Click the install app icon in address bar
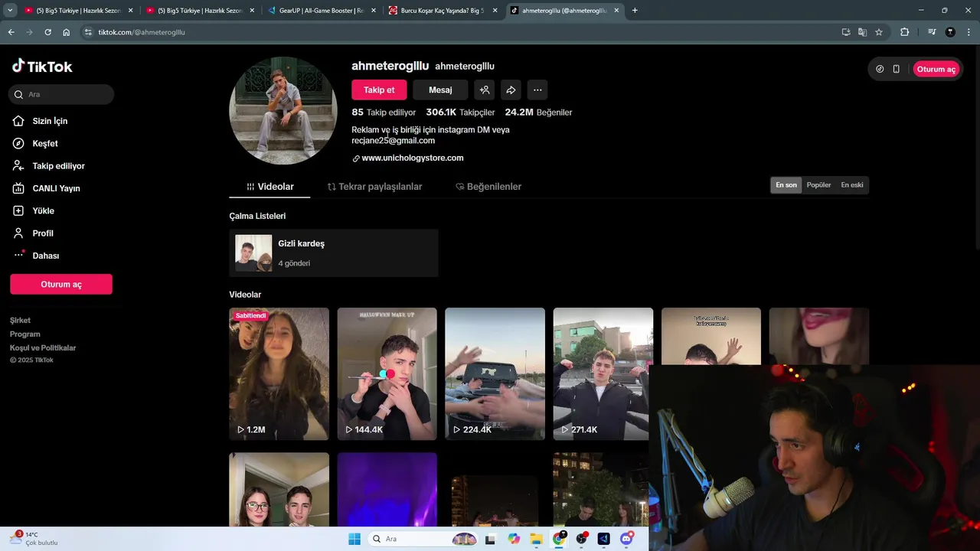This screenshot has height=551, width=980. 846,32
